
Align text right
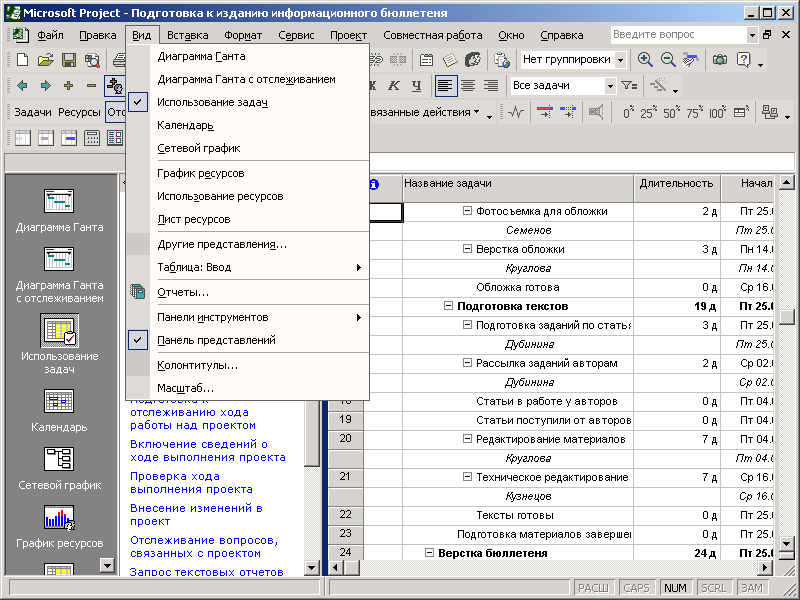[491, 86]
